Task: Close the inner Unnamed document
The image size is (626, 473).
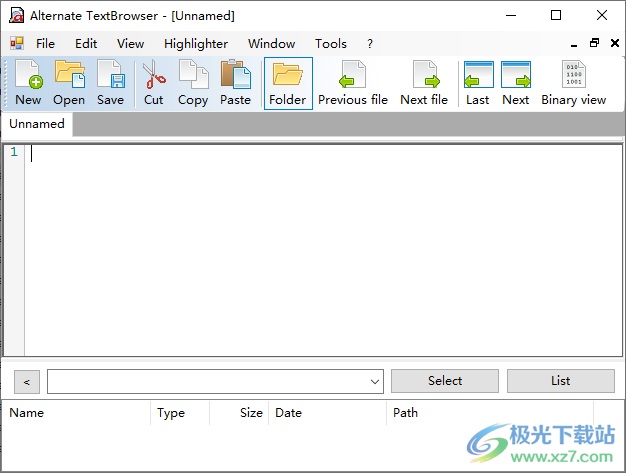Action: tap(615, 43)
